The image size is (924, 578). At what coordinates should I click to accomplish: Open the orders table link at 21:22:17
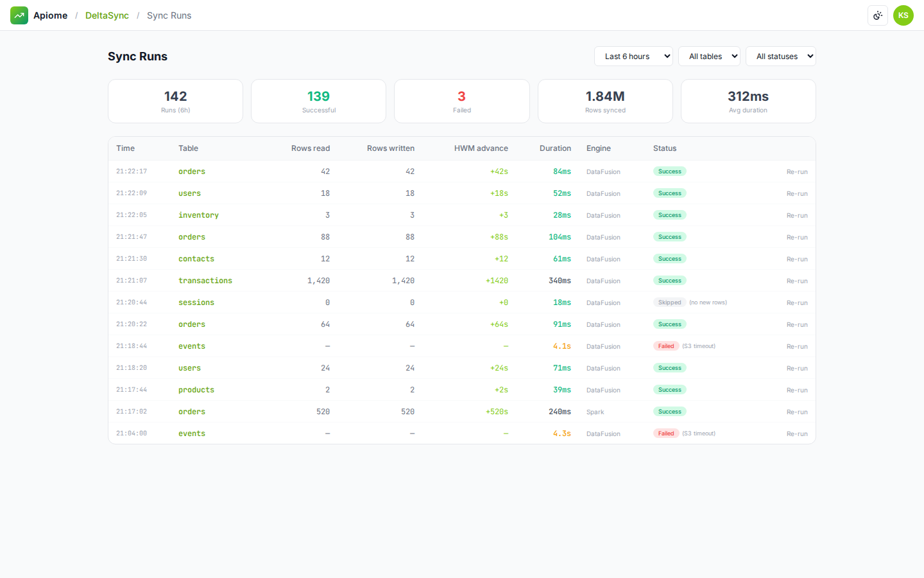pyautogui.click(x=192, y=171)
